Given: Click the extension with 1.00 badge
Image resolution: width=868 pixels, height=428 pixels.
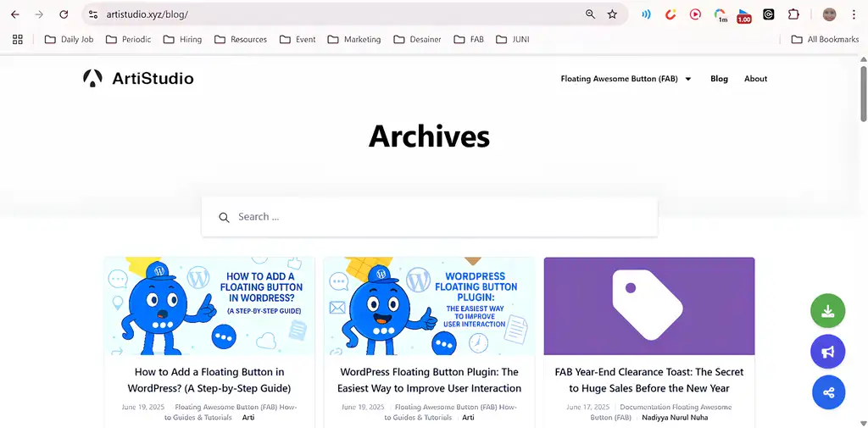Looking at the screenshot, I should point(744,15).
